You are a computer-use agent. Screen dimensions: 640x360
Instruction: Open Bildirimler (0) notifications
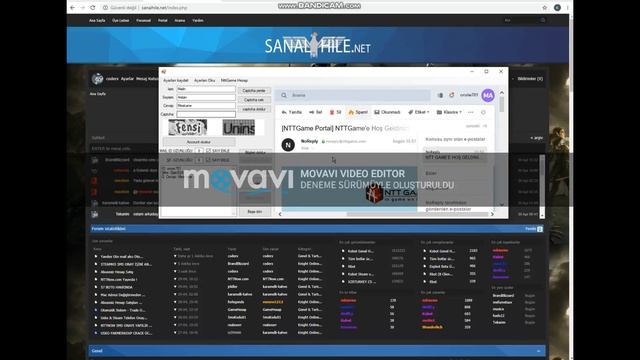point(530,79)
